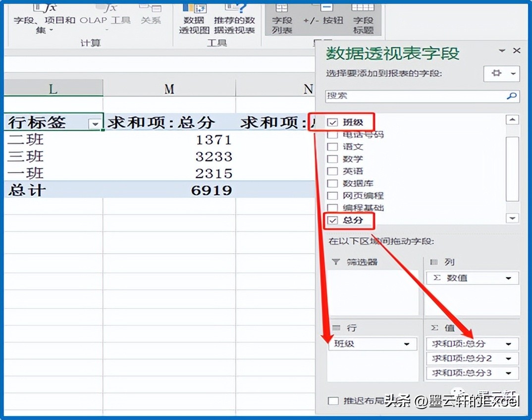This screenshot has width=532, height=420.
Task: Open Fields, Items and Sets menu (字段、项目和集)
Action: pos(44,20)
